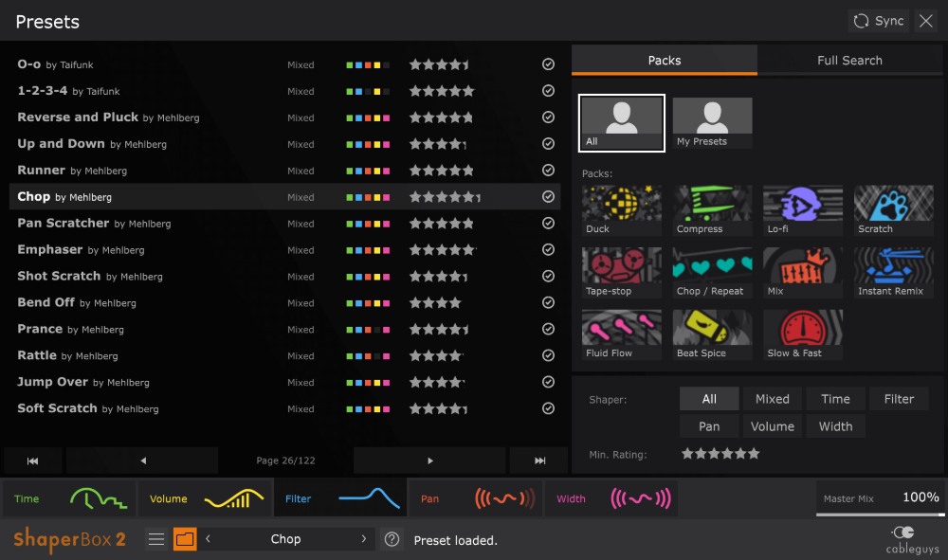Toggle the check mark for O-o preset
The height and width of the screenshot is (560, 948).
tap(548, 64)
